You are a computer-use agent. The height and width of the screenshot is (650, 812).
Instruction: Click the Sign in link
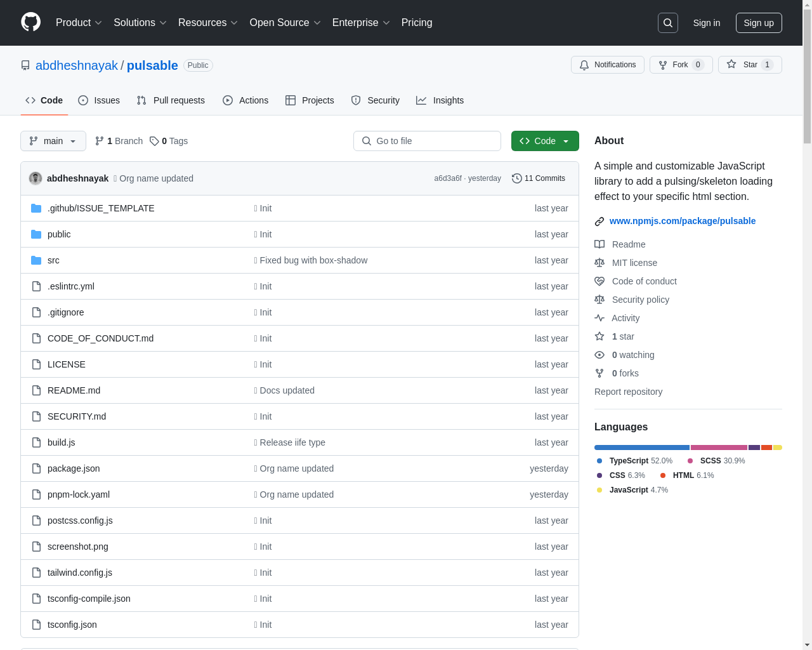[x=707, y=23]
